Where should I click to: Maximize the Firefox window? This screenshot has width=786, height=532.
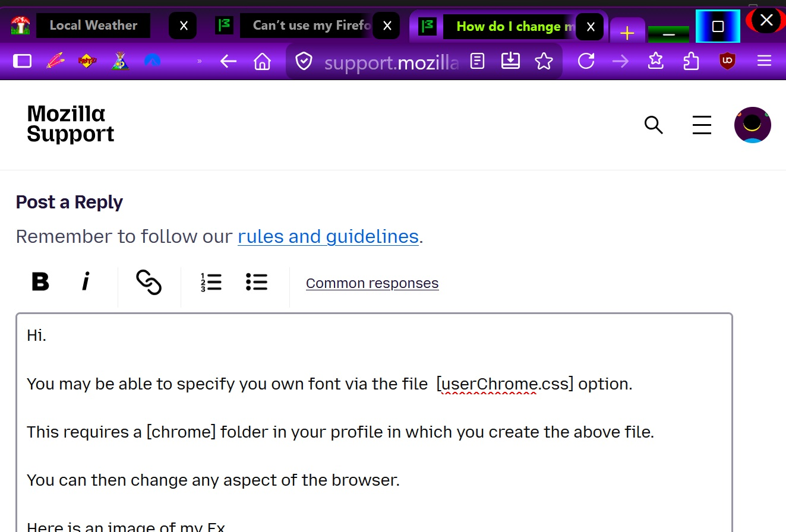(718, 26)
